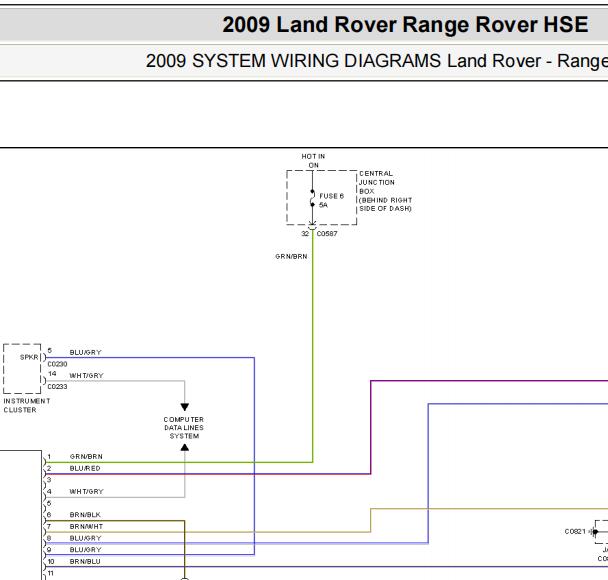
Task: Click the 2009 Land Rover Range Rover HSE title
Action: (405, 25)
